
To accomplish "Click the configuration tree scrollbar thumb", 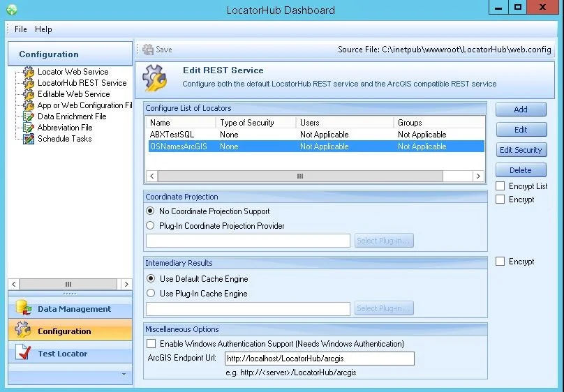I will click(68, 284).
